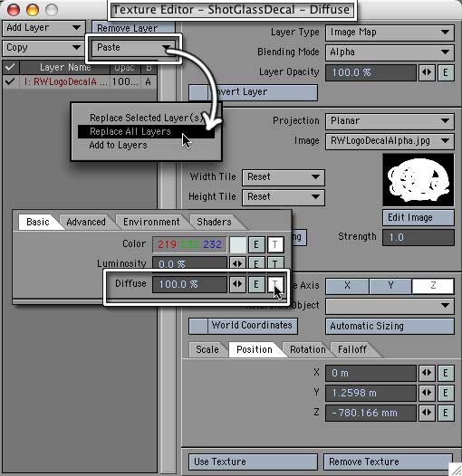
Task: Open the Layer Type dropdown
Action: [x=390, y=33]
